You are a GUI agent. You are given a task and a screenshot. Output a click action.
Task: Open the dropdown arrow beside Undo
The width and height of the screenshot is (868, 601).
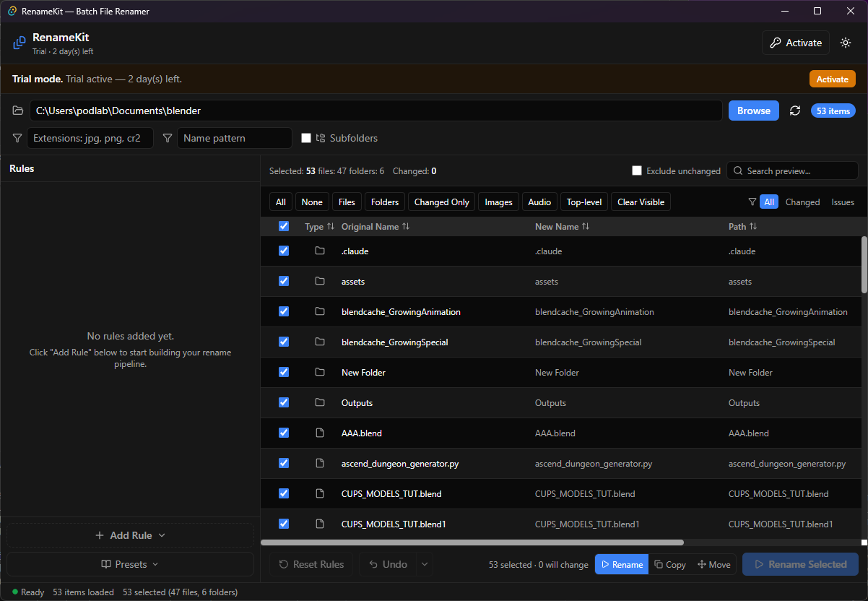point(424,564)
